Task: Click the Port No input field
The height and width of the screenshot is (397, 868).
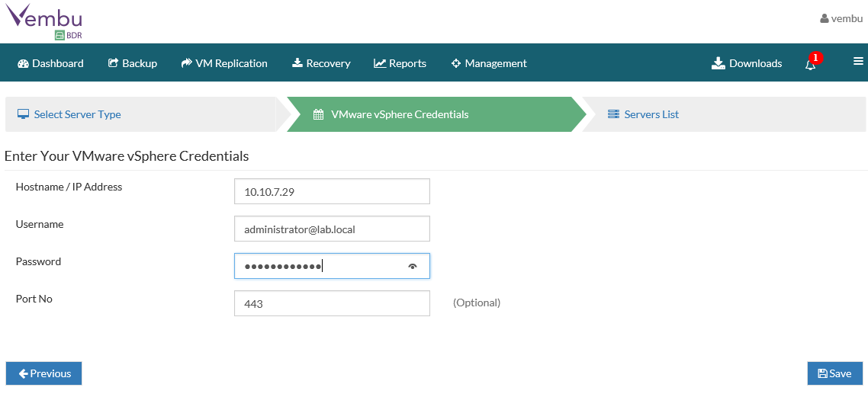Action: coord(332,303)
